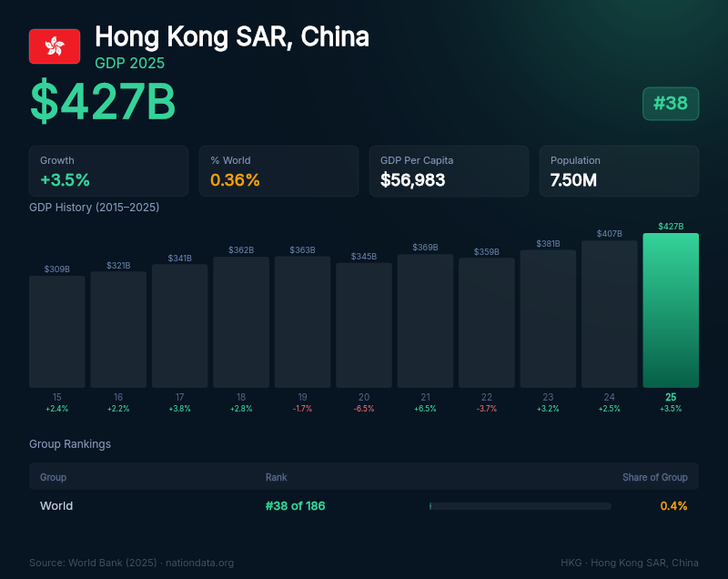The image size is (728, 579).
Task: Select the % World 0.36% card
Action: pos(278,171)
